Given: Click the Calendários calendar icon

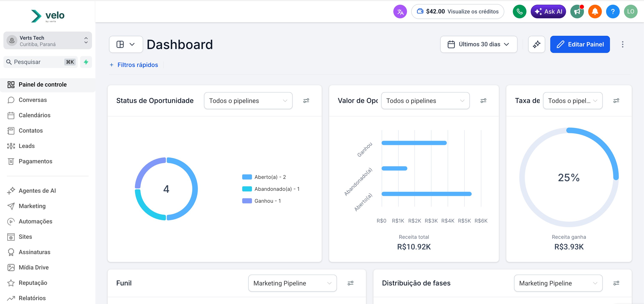Looking at the screenshot, I should (x=11, y=115).
